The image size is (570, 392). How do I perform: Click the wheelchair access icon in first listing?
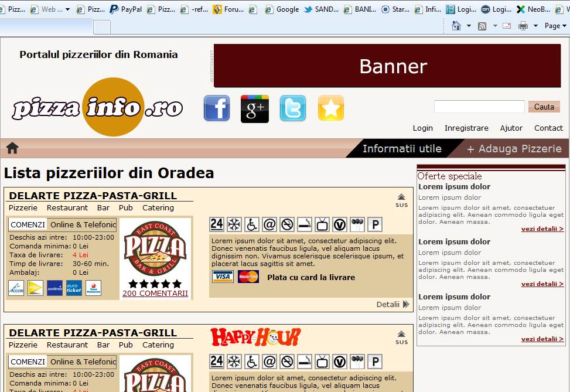click(251, 225)
